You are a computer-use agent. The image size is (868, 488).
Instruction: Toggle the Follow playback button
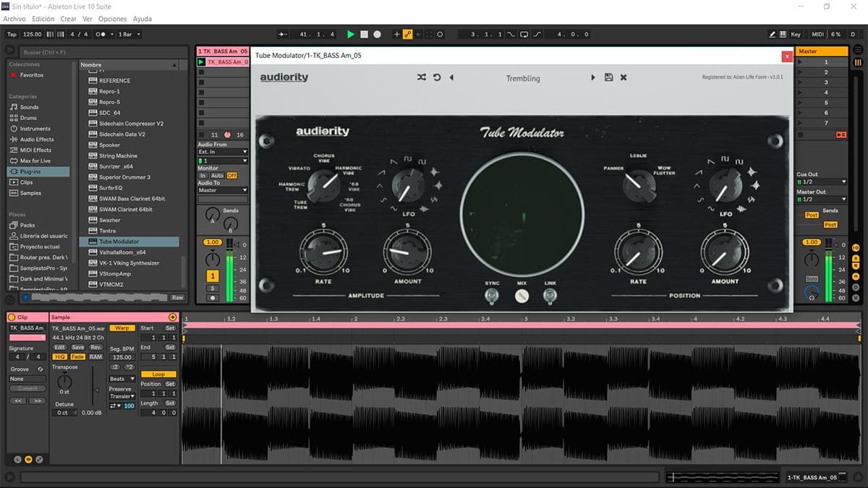tap(283, 34)
